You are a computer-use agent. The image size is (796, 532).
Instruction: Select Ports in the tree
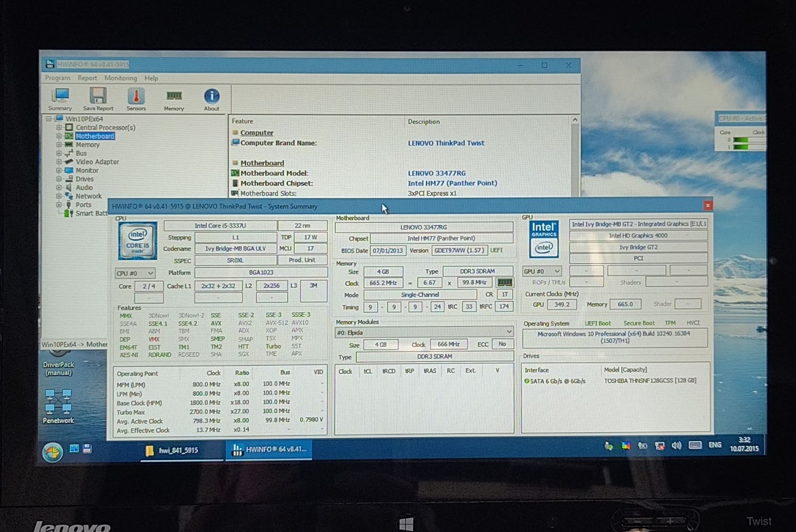pos(83,205)
